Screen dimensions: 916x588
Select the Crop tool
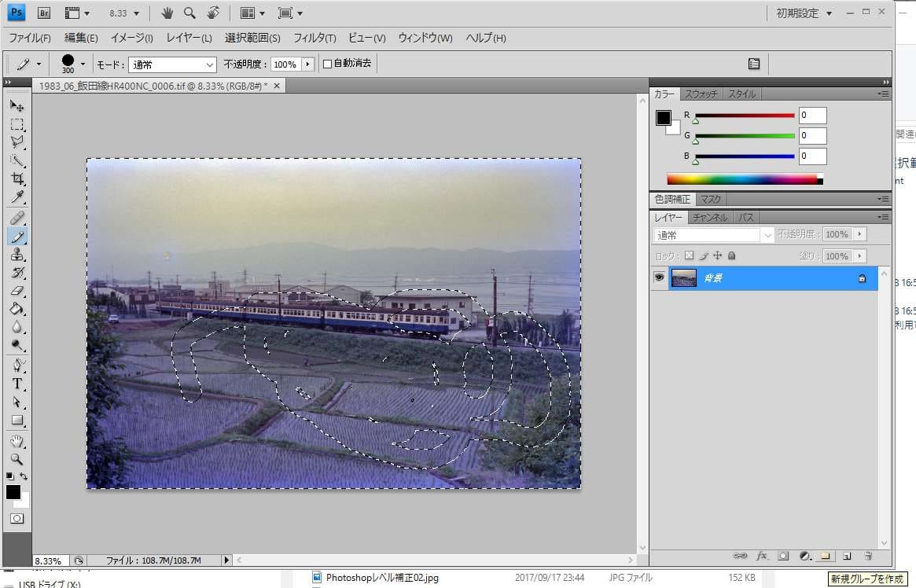coord(17,179)
